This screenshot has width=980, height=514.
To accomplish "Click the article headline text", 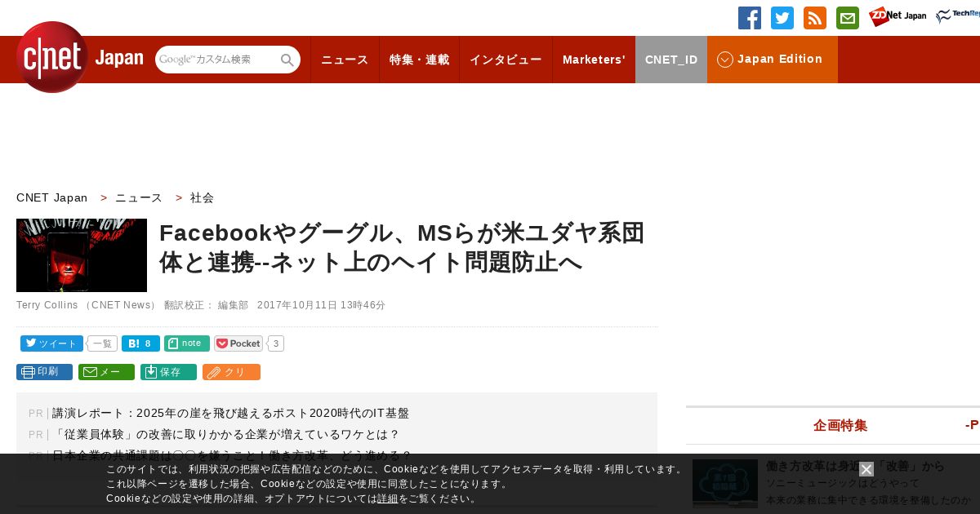I will coord(402,247).
